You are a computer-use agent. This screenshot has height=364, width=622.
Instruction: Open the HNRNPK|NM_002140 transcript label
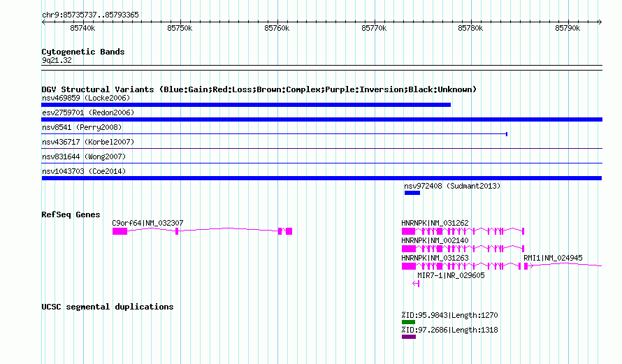[435, 240]
